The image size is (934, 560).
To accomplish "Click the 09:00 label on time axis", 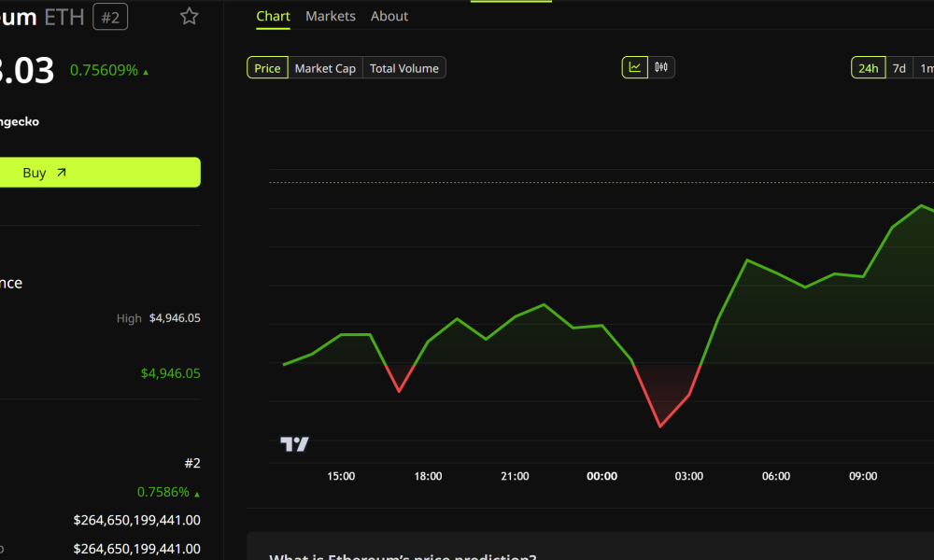I will coord(862,476).
